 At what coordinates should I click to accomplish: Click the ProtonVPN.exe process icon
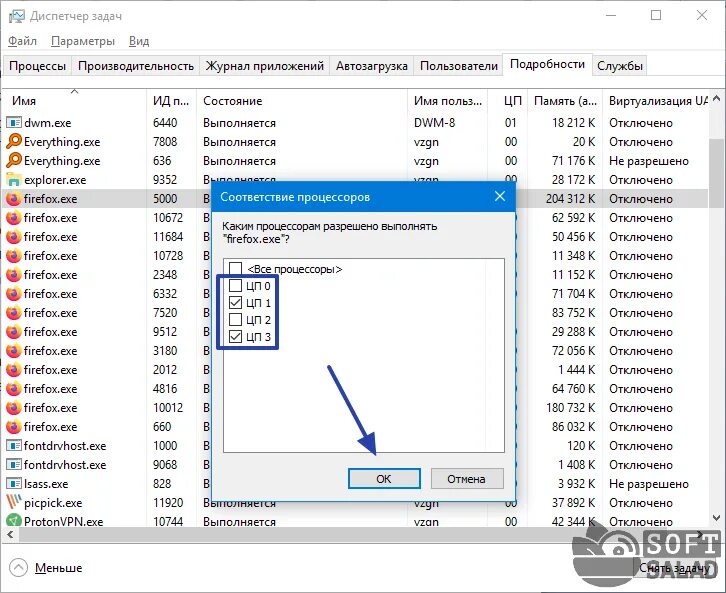click(14, 521)
